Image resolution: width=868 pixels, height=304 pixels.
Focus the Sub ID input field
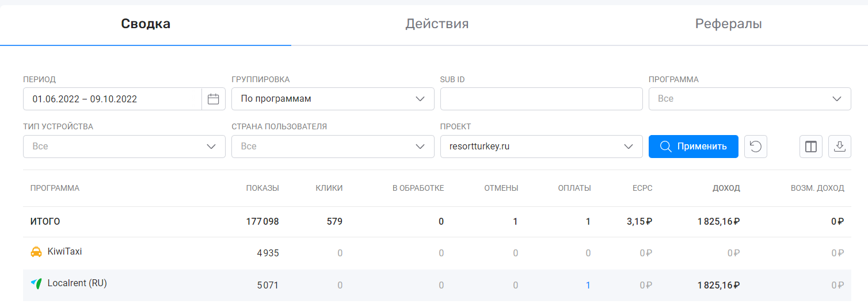click(x=541, y=99)
